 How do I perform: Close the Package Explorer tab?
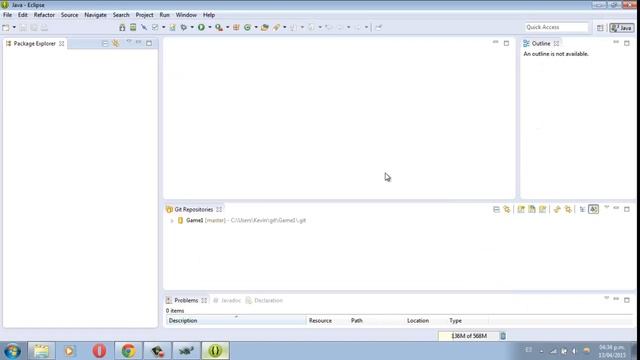click(x=62, y=44)
